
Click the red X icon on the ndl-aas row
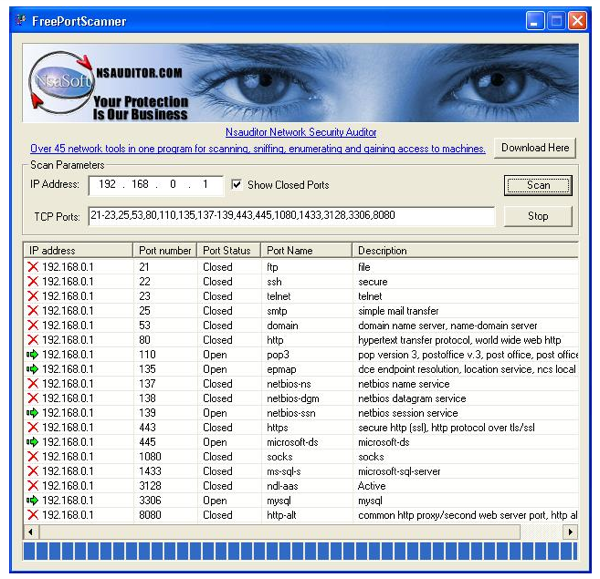(x=33, y=486)
